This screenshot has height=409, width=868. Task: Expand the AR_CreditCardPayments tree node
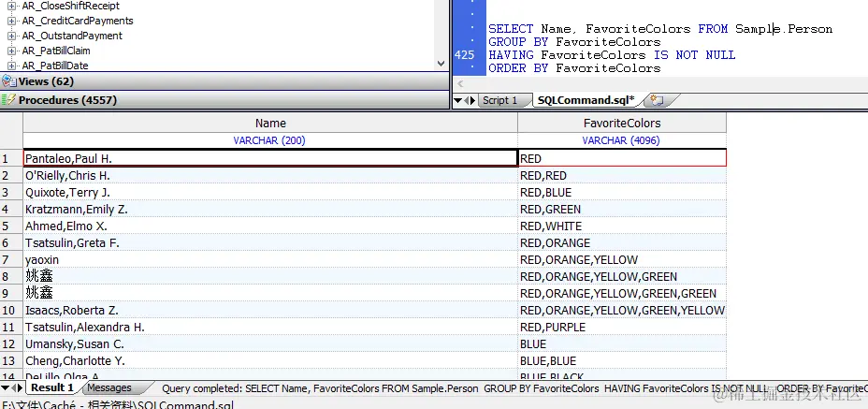(x=11, y=22)
